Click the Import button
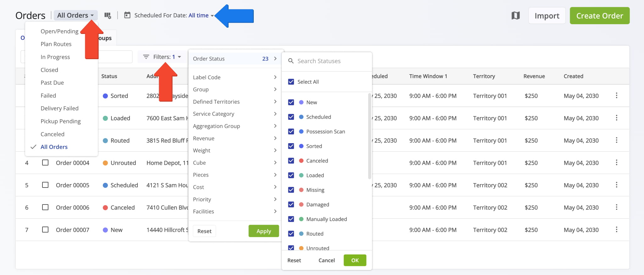Viewport: 644px width, 275px height. pos(547,16)
